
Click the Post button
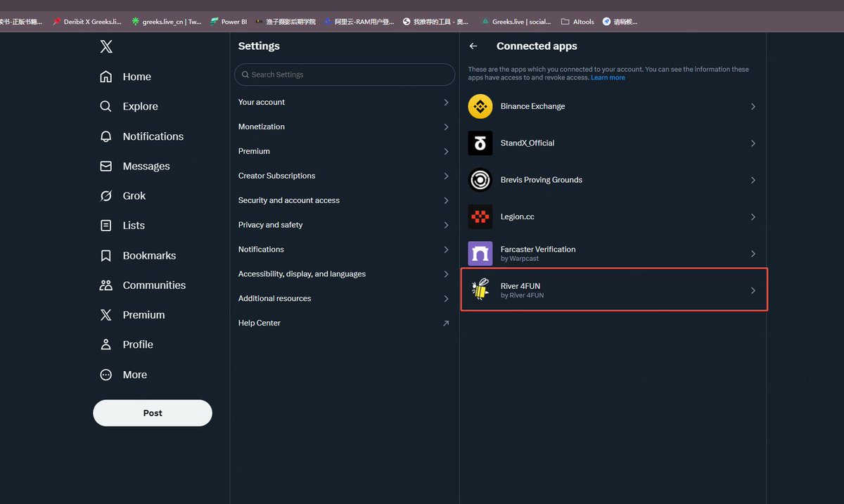(x=153, y=413)
